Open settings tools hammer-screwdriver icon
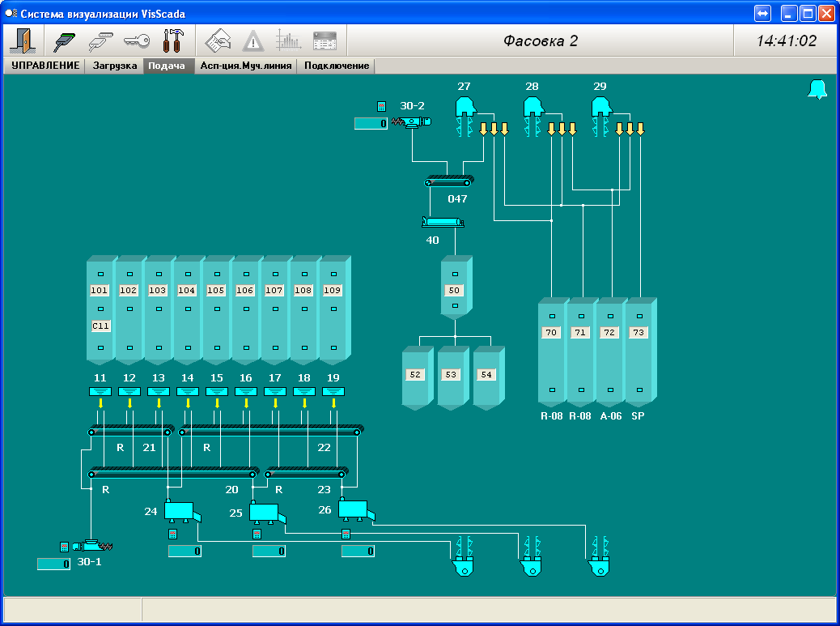Screen dimensions: 840x626 (x=173, y=40)
